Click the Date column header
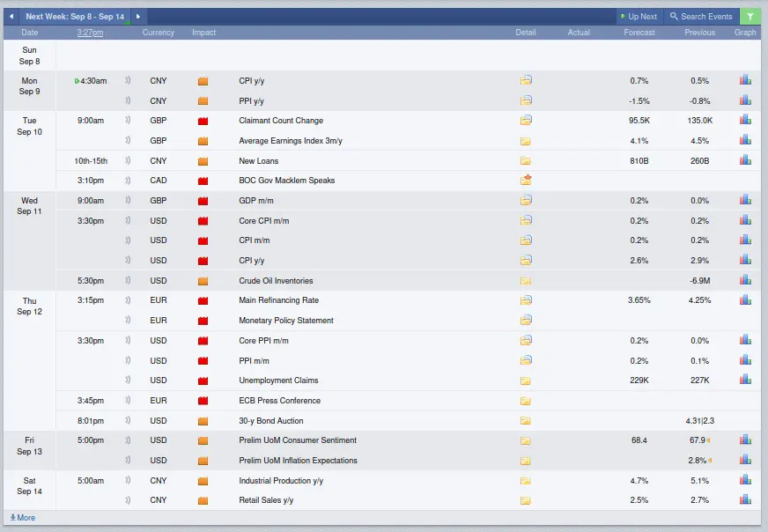This screenshot has width=768, height=532. point(29,33)
